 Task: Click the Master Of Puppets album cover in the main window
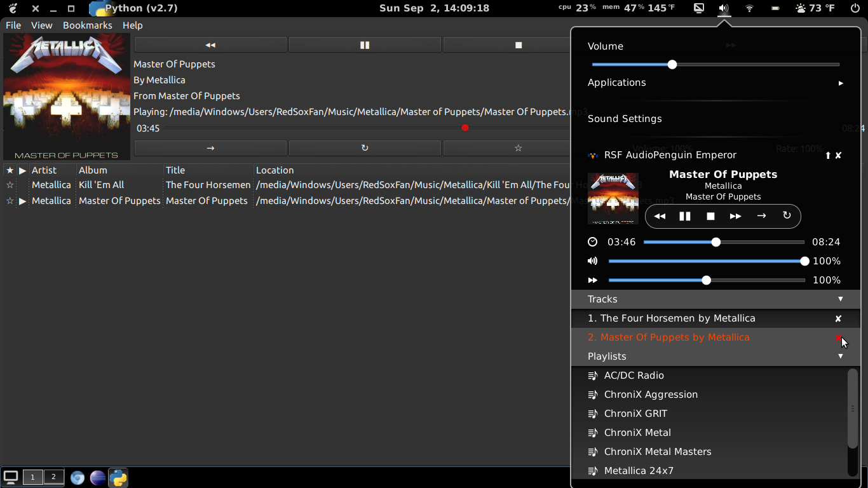pyautogui.click(x=67, y=97)
